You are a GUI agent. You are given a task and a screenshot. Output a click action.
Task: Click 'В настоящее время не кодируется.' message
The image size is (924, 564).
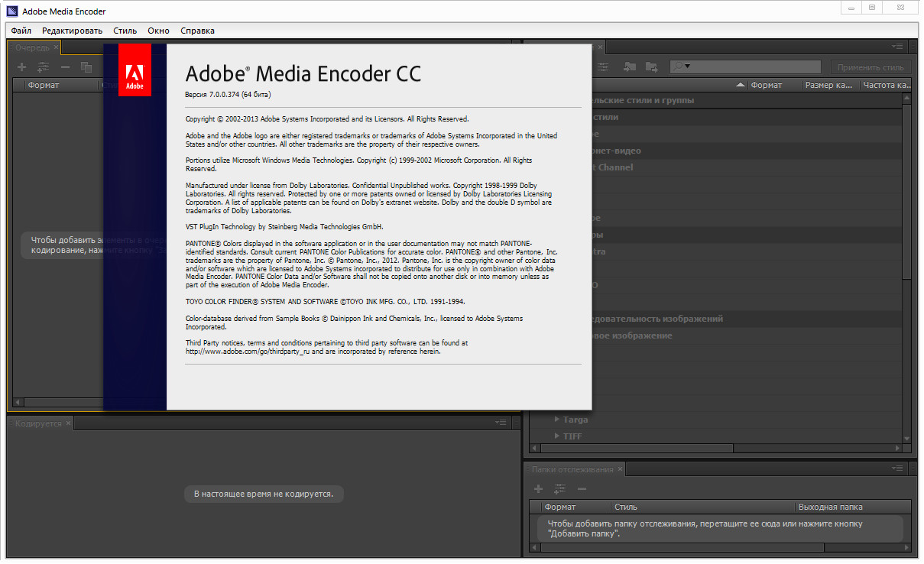[x=264, y=494]
